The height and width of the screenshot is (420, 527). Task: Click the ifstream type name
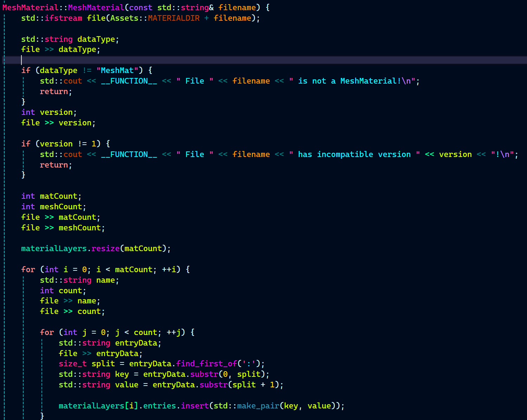coord(63,18)
